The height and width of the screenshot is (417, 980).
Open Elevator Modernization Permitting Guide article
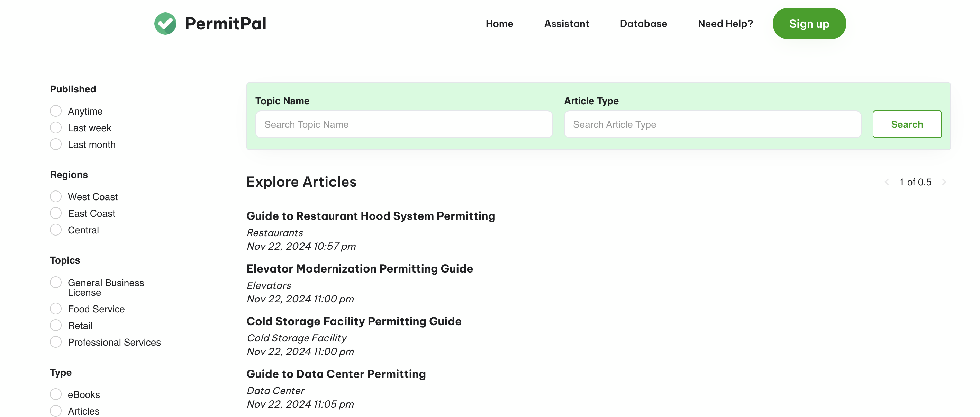point(360,268)
